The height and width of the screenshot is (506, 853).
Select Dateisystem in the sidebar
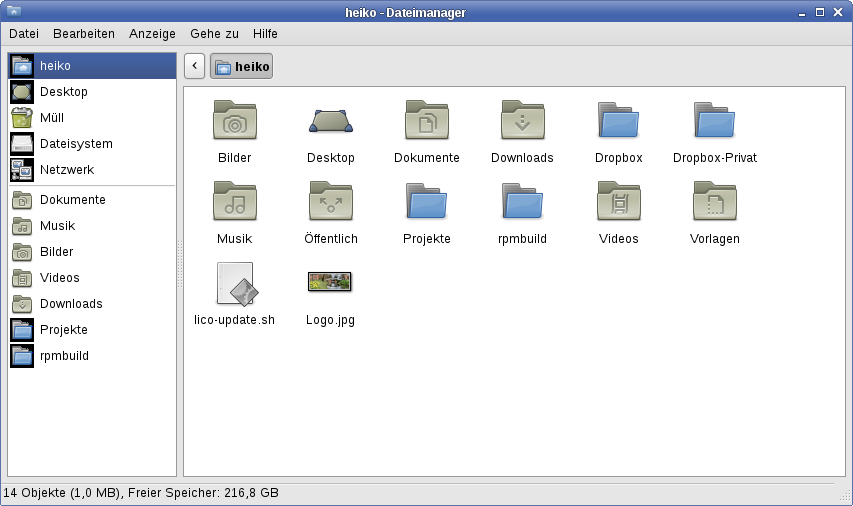76,144
